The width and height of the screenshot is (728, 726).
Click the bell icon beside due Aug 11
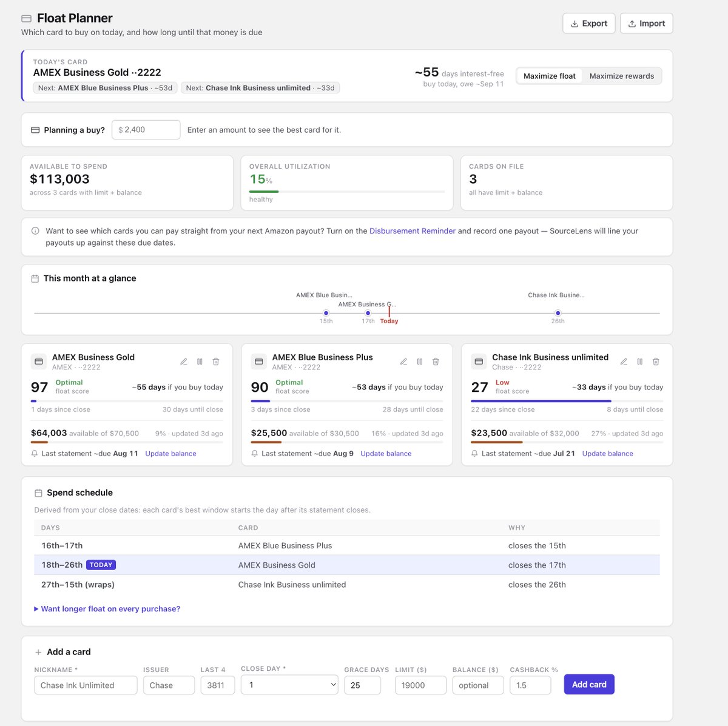coord(35,454)
